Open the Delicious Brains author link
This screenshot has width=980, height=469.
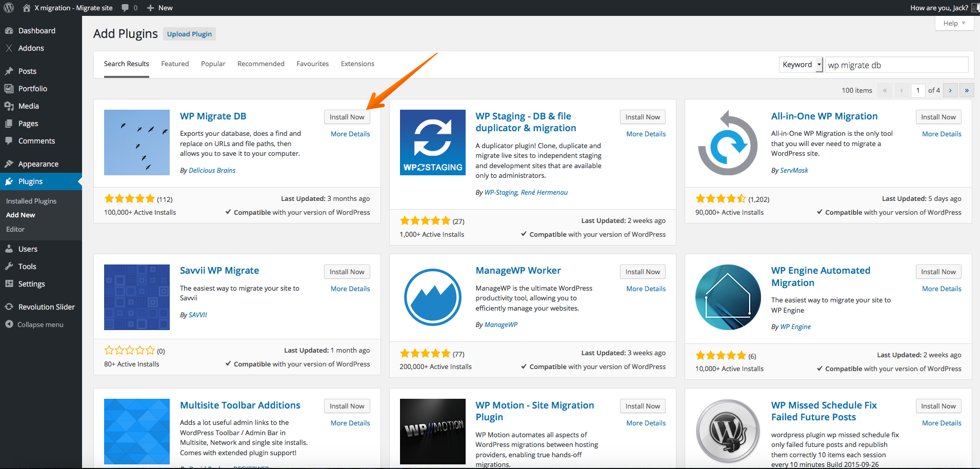point(212,170)
